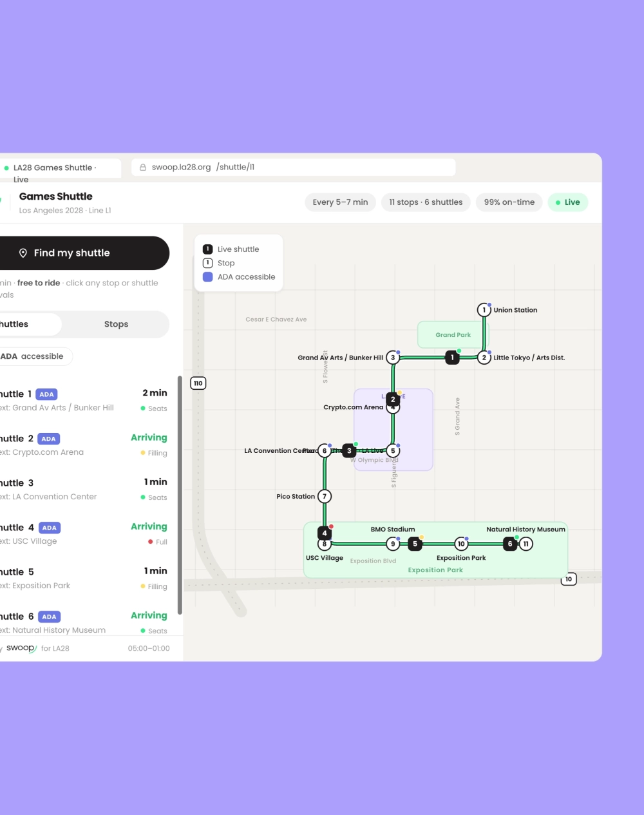Click stop 7 marker at Pico Station
Viewport: 644px width, 815px height.
click(x=325, y=496)
